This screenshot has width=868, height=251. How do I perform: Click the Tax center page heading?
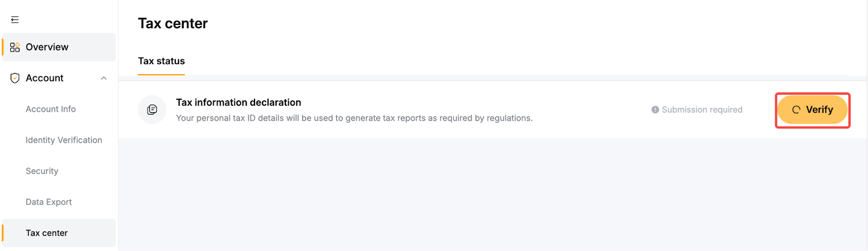coord(173,23)
